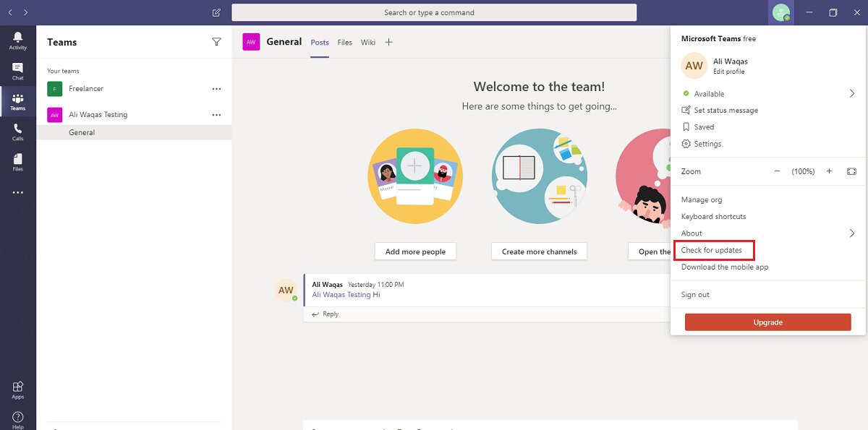Image resolution: width=868 pixels, height=430 pixels.
Task: Click the Add more people button
Action: [414, 251]
